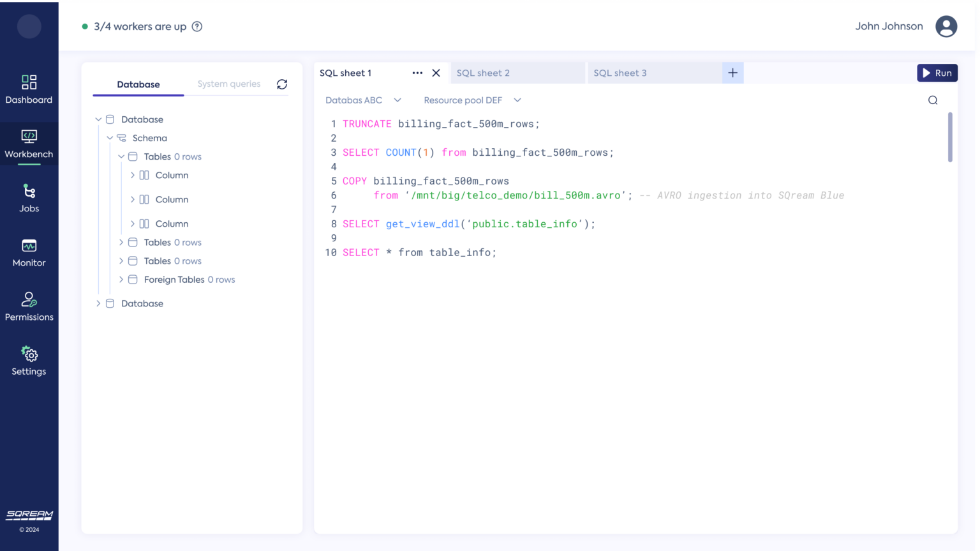The image size is (980, 551).
Task: Open SQL sheet 1 more options menu
Action: pyautogui.click(x=417, y=73)
